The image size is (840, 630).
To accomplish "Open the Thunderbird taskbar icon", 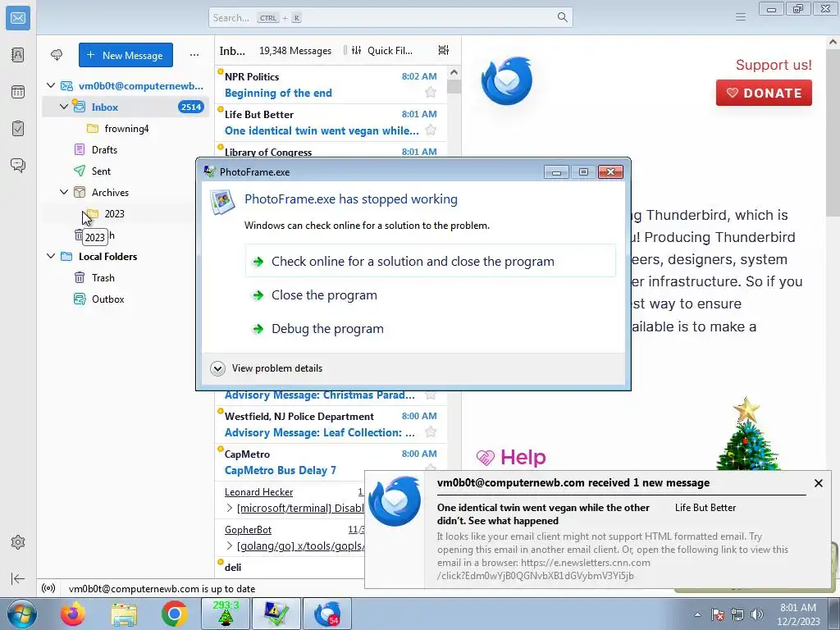I will [327, 614].
